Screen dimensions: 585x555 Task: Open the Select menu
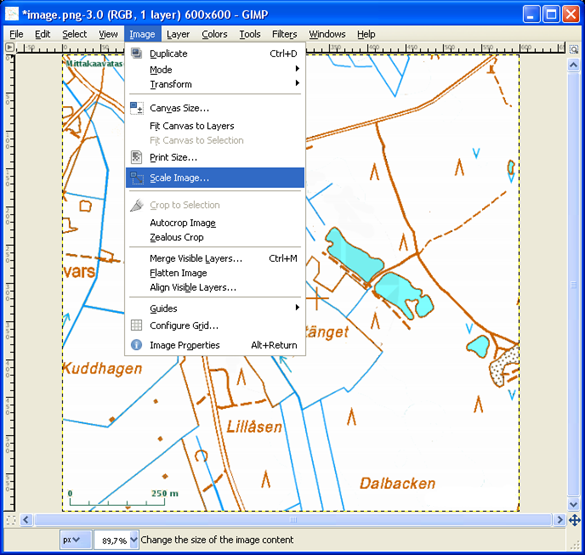74,34
